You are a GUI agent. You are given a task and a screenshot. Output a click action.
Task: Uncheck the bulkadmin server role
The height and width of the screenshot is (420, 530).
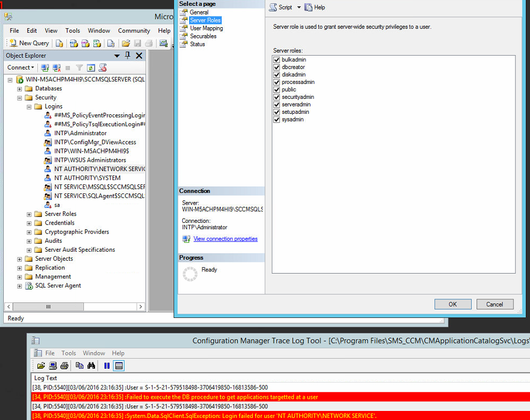pos(277,60)
